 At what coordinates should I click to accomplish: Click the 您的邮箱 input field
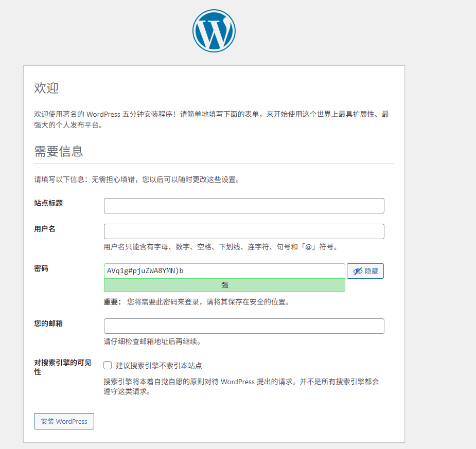[x=244, y=326]
